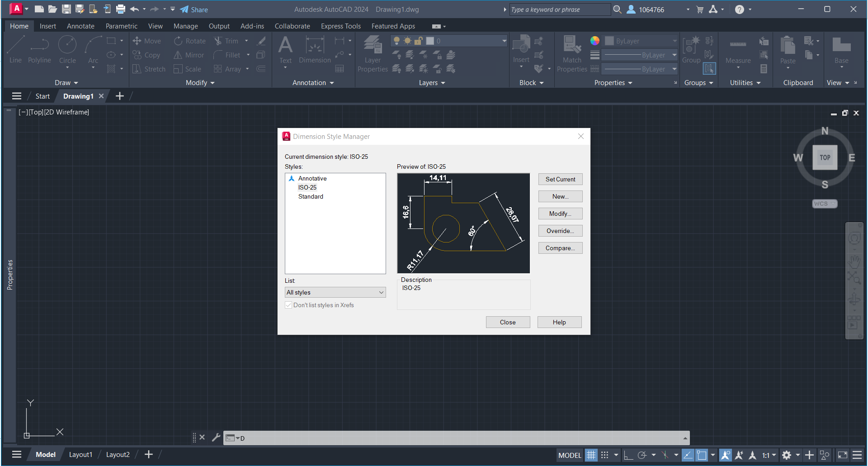Click the Scale tool

click(188, 69)
